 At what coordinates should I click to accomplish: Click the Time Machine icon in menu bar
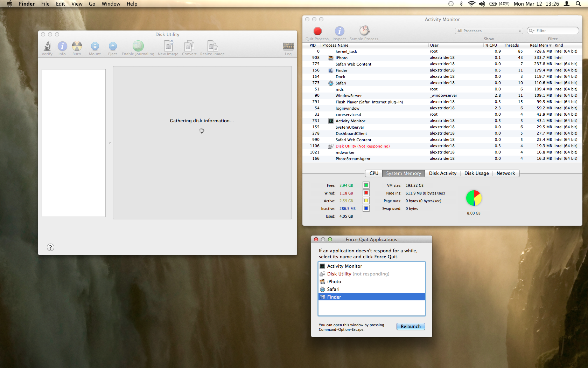point(451,4)
